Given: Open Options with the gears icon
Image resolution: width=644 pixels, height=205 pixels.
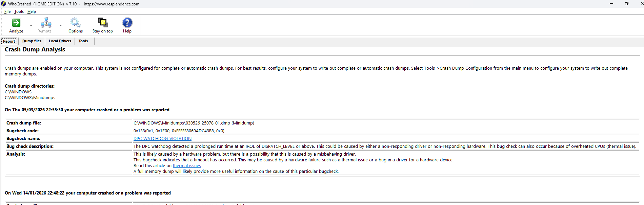Looking at the screenshot, I should tap(75, 23).
